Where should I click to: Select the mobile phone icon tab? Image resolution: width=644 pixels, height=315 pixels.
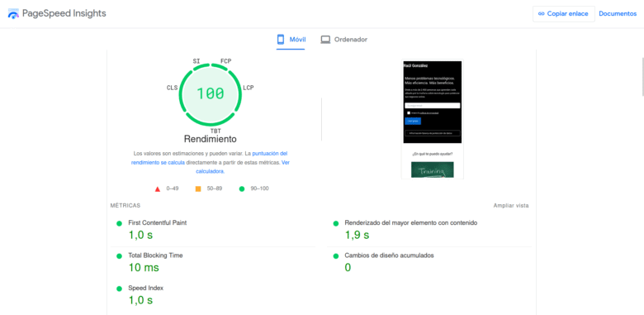(281, 40)
